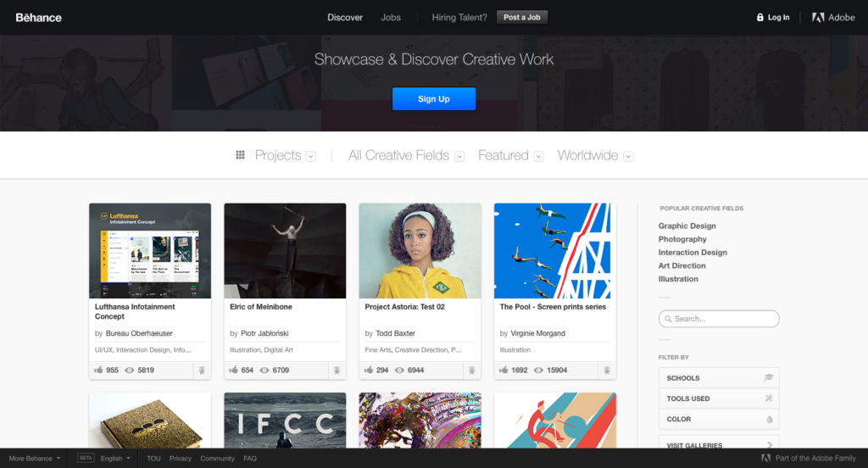
Task: Click the Behance logo
Action: point(38,17)
